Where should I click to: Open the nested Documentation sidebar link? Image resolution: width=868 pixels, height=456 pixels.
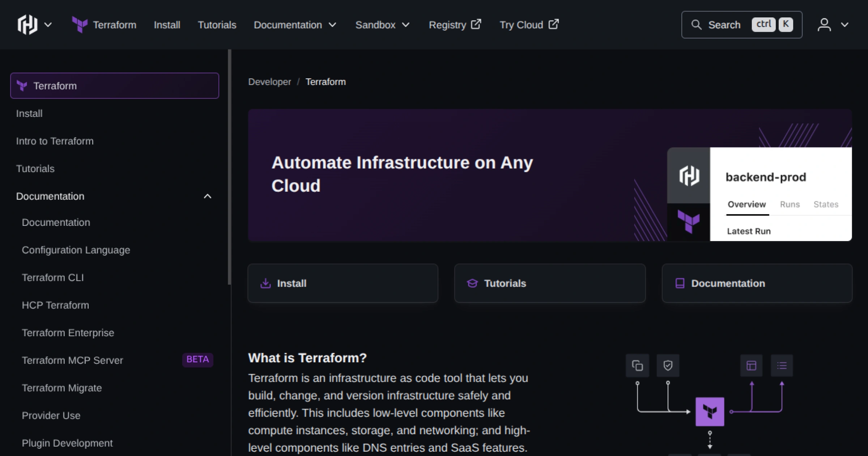click(56, 222)
